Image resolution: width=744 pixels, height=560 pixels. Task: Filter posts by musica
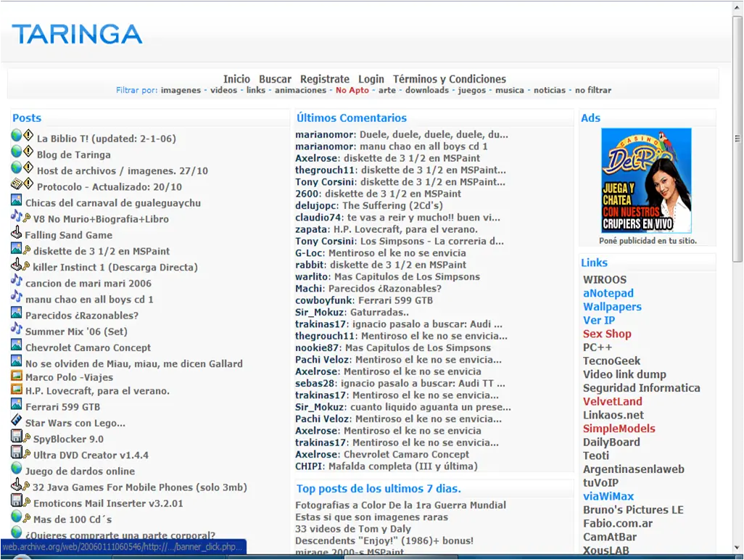pyautogui.click(x=510, y=90)
